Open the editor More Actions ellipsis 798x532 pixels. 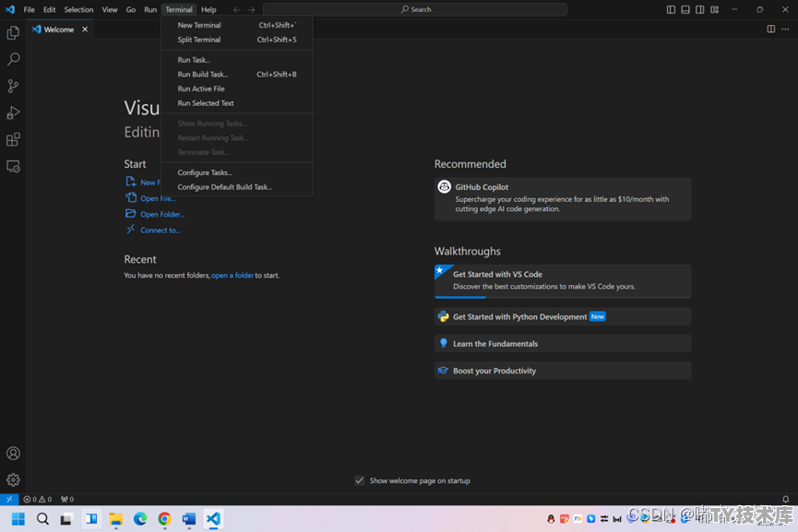pyautogui.click(x=785, y=29)
